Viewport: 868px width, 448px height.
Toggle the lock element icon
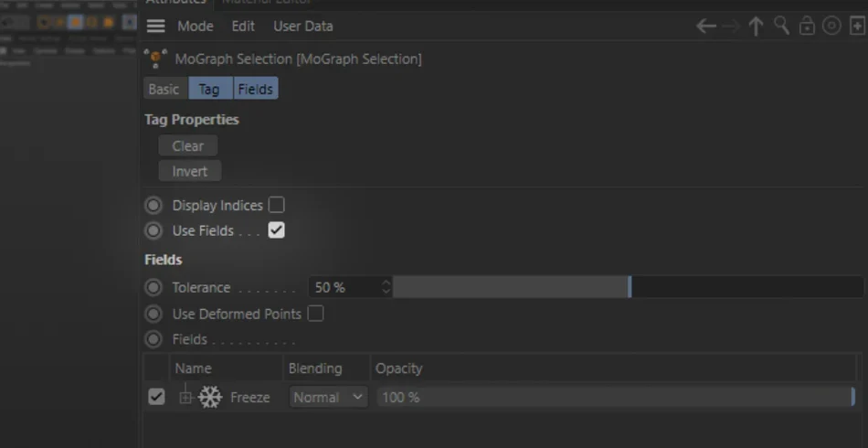click(807, 26)
